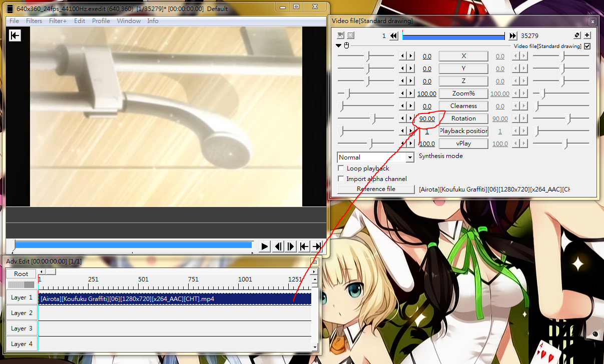The width and height of the screenshot is (604, 364).
Task: Click the 501 frame mark on timeline ruler
Action: (143, 279)
